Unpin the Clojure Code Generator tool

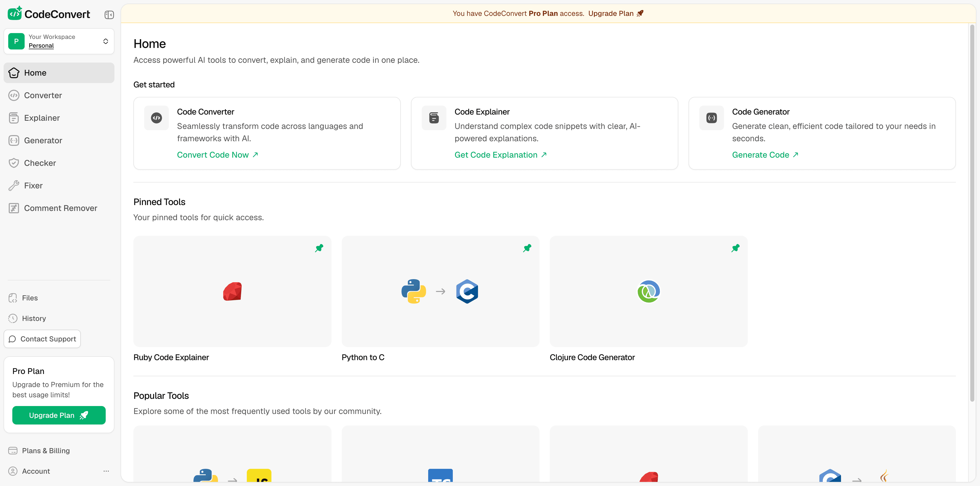735,248
